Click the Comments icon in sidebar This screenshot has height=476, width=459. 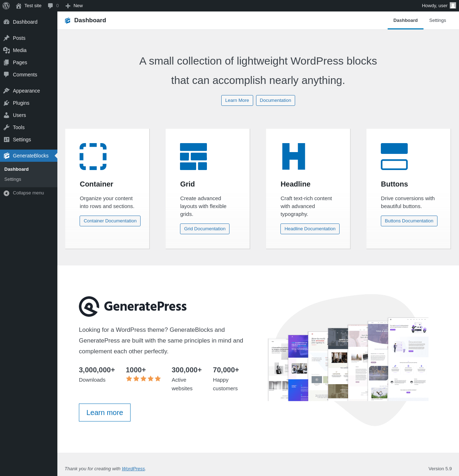coord(6,75)
